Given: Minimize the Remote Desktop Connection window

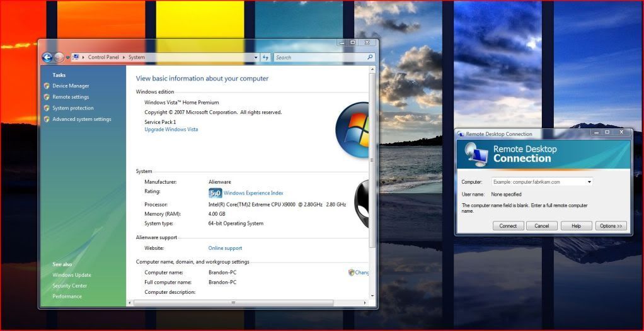Looking at the screenshot, I should point(596,132).
